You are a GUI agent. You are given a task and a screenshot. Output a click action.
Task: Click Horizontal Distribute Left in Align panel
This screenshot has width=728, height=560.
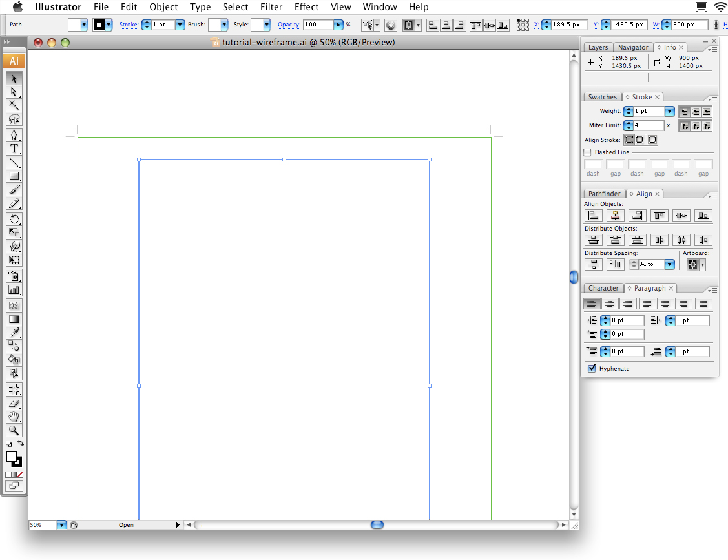[x=659, y=240]
